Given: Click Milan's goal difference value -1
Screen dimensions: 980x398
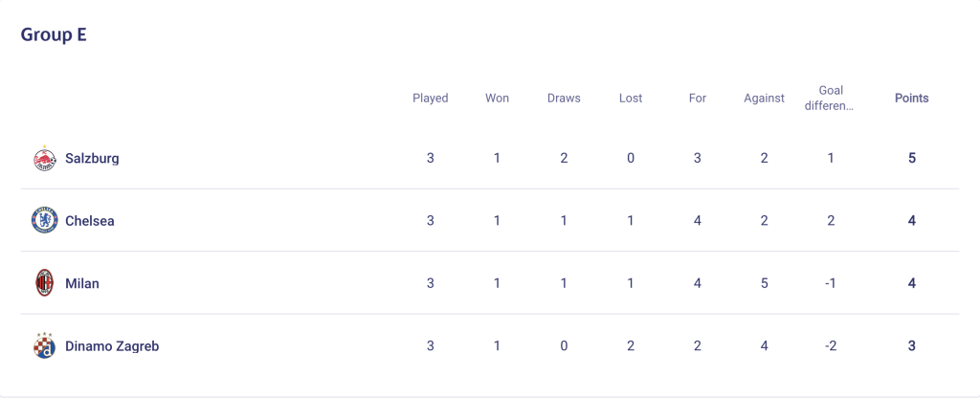Looking at the screenshot, I should coord(831,283).
